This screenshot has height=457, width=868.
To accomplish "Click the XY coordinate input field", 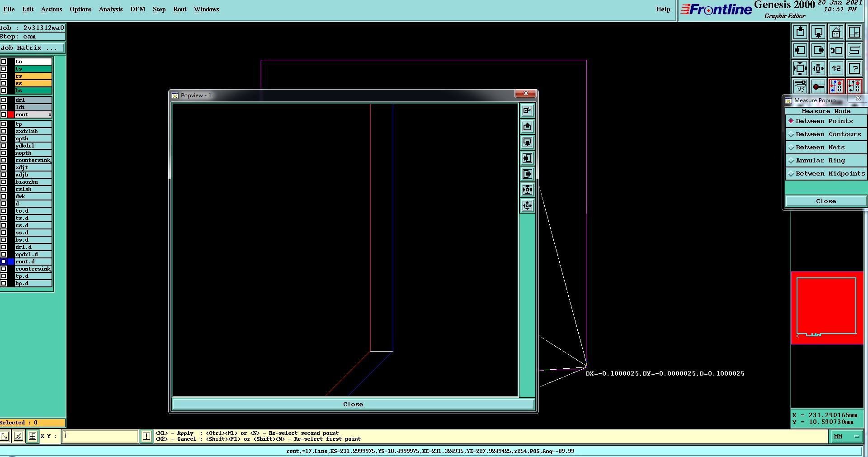I will point(100,436).
